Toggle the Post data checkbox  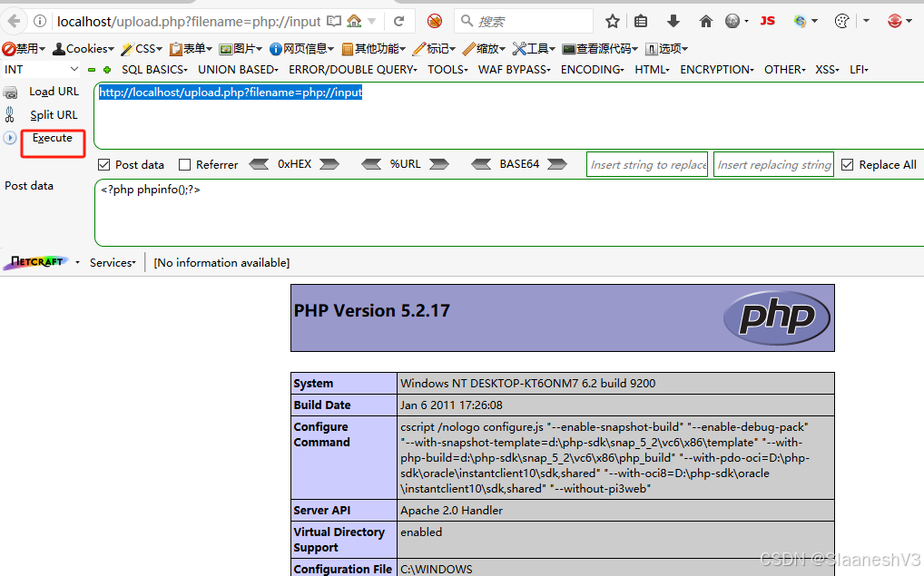(x=104, y=165)
